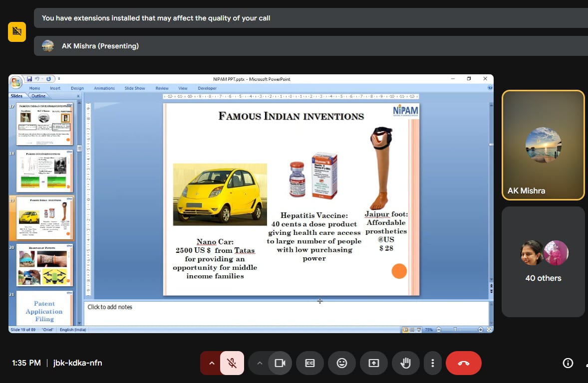Open more options three-dot menu
The width and height of the screenshot is (588, 383).
pos(432,363)
